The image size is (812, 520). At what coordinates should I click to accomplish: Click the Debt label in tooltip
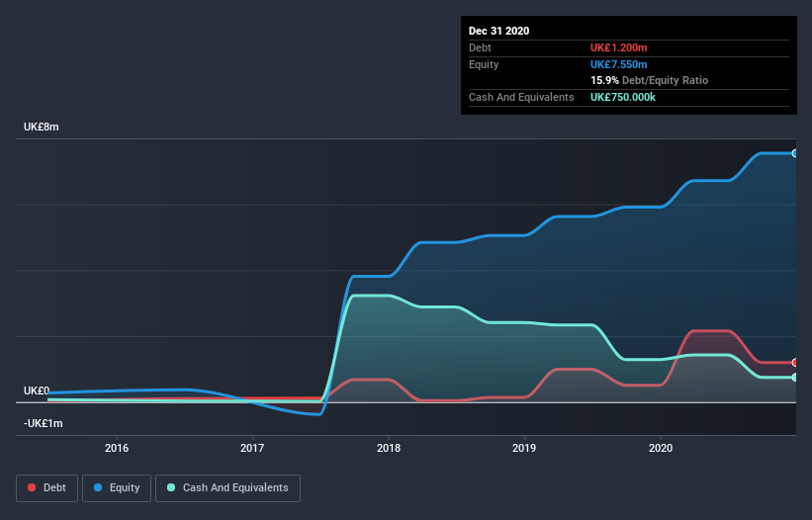(x=480, y=47)
